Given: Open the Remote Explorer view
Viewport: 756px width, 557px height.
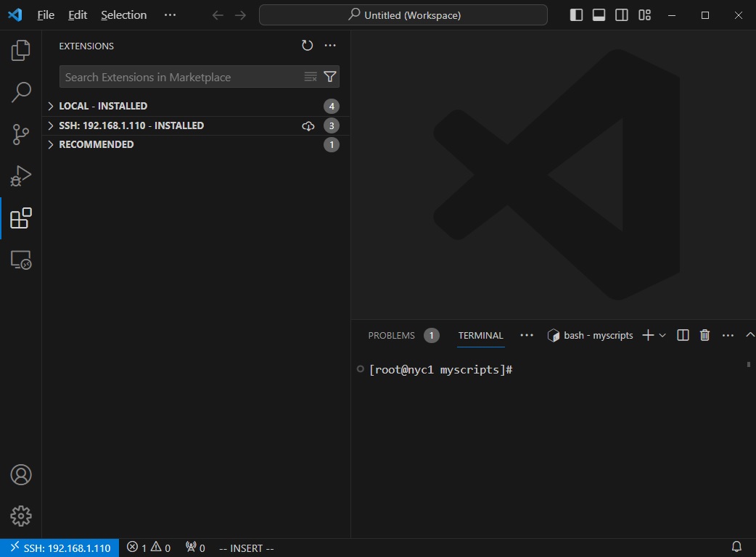Looking at the screenshot, I should pyautogui.click(x=20, y=261).
